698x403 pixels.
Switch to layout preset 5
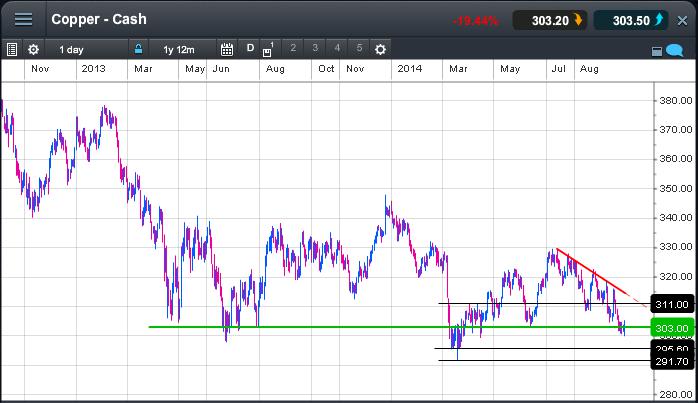tap(358, 48)
